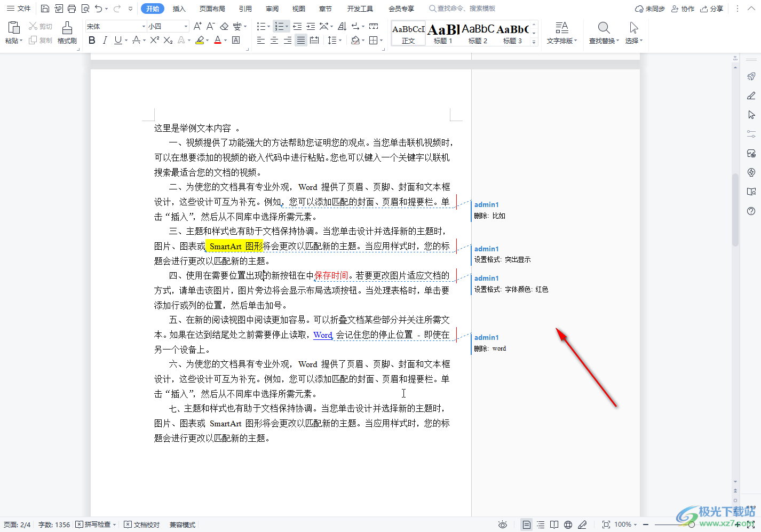
Task: Switch to the 引用 tab
Action: coord(245,9)
